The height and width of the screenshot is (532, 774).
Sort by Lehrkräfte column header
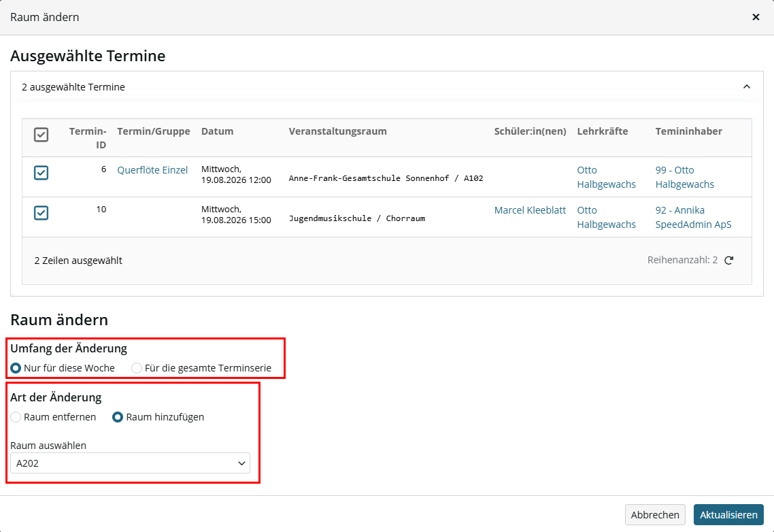pyautogui.click(x=602, y=131)
